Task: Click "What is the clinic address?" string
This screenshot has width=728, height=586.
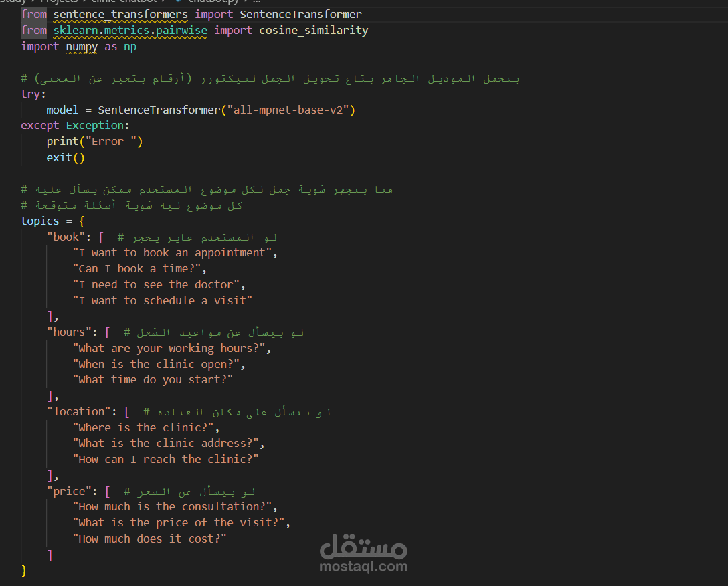Action: pyautogui.click(x=165, y=444)
